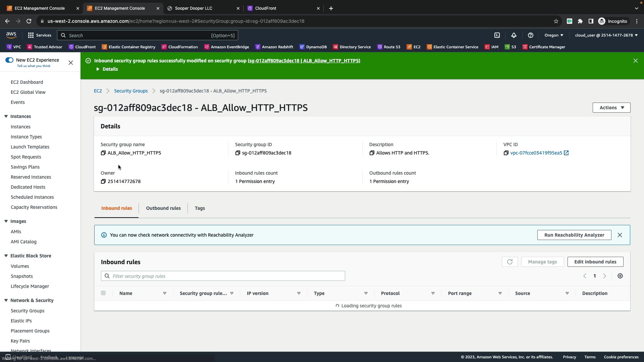Click the Filter security group rules field
The width and height of the screenshot is (644, 362).
point(223,276)
